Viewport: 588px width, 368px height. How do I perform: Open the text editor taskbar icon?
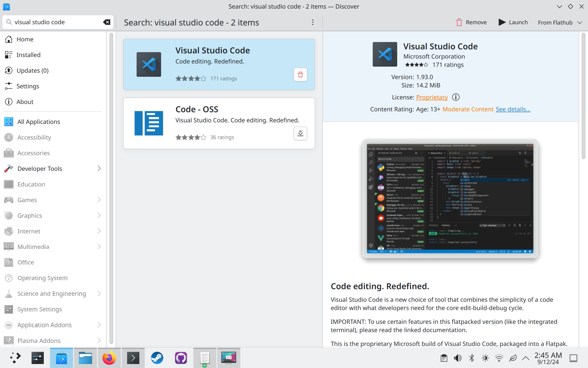click(205, 358)
